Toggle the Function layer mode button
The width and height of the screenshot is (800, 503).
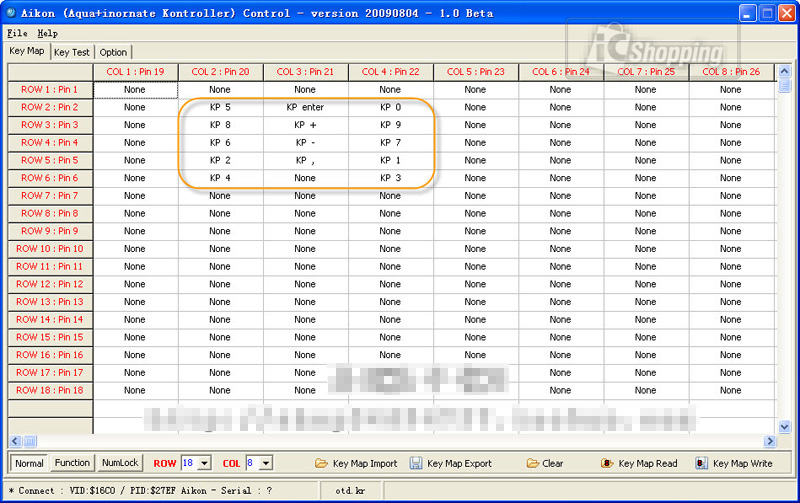coord(72,463)
